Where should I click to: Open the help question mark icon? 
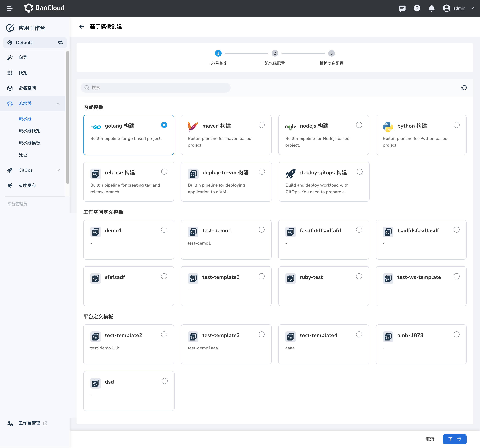(417, 8)
